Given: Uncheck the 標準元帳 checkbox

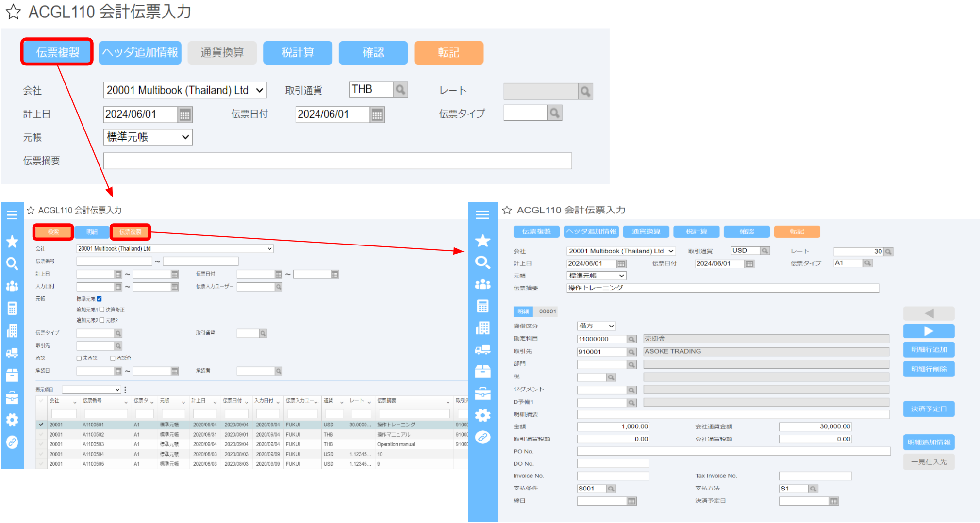Looking at the screenshot, I should point(100,299).
